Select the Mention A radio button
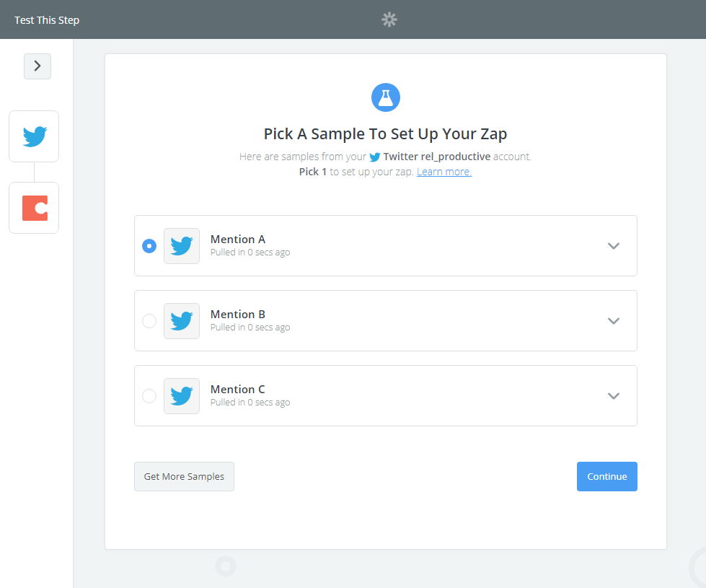The height and width of the screenshot is (588, 706). click(149, 246)
